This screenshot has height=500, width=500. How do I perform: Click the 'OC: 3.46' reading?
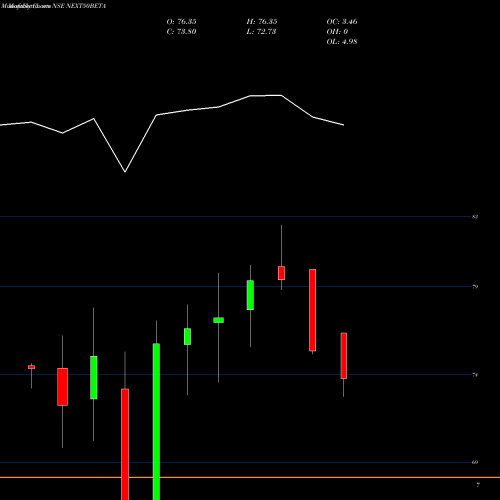point(342,21)
